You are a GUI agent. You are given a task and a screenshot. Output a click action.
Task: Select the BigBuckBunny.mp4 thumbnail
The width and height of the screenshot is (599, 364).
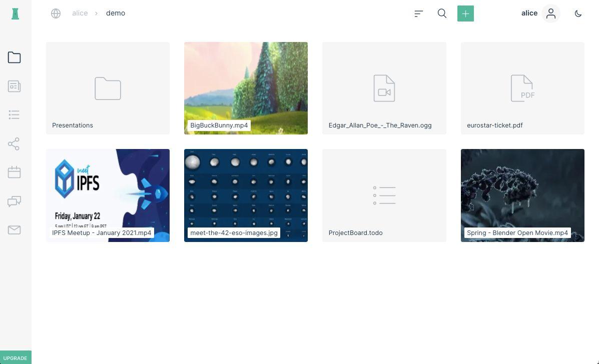pyautogui.click(x=246, y=88)
